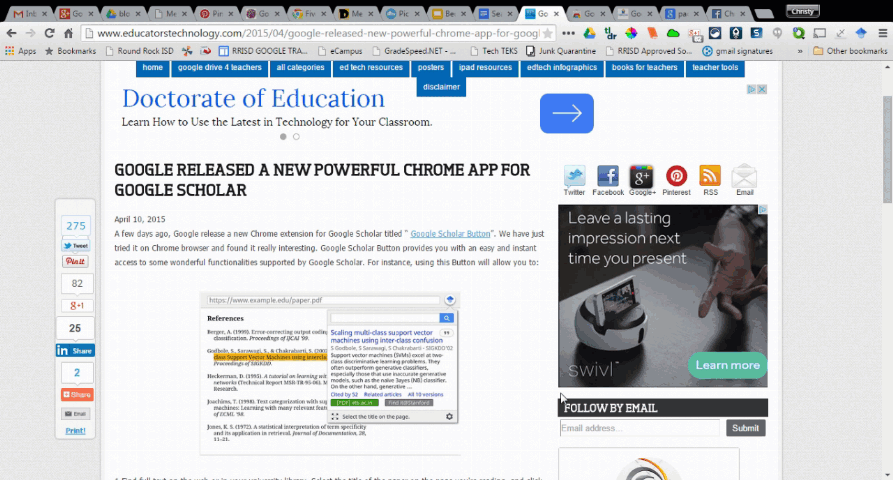Click the g+1 share button
This screenshot has height=480, width=893.
pyautogui.click(x=77, y=306)
